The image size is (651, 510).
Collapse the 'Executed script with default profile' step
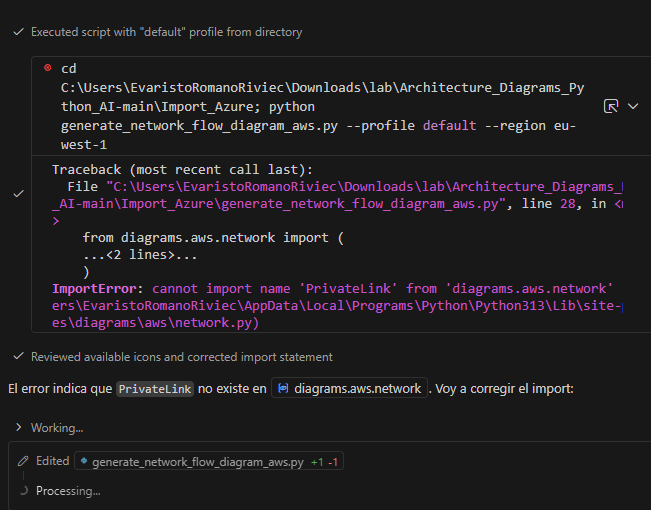(166, 32)
